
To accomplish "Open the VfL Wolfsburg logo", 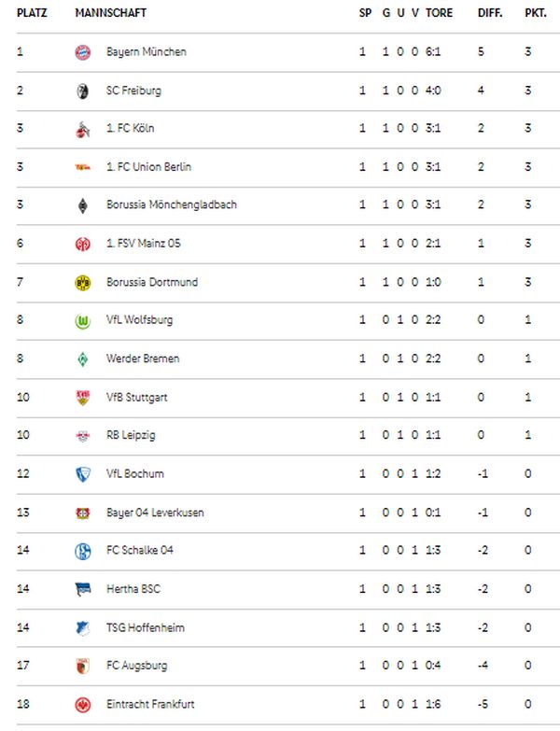I will click(83, 321).
